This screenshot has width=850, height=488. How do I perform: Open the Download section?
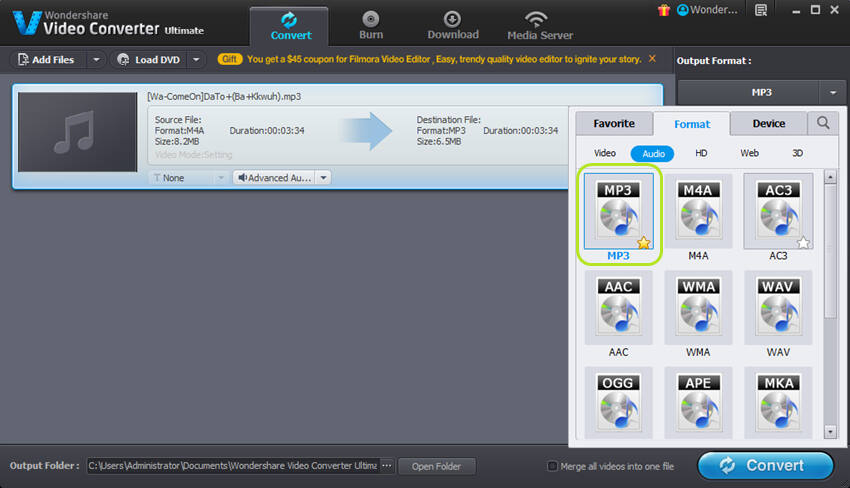coord(453,25)
